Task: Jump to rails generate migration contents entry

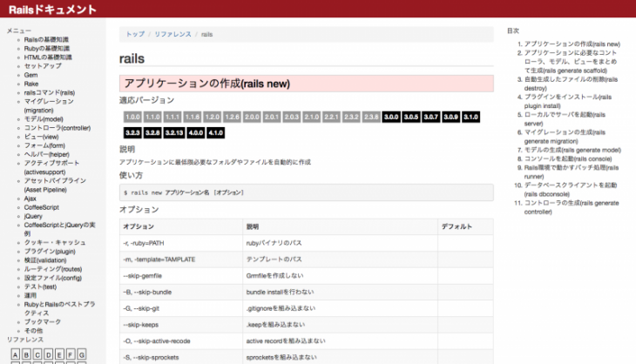Action: (565, 137)
